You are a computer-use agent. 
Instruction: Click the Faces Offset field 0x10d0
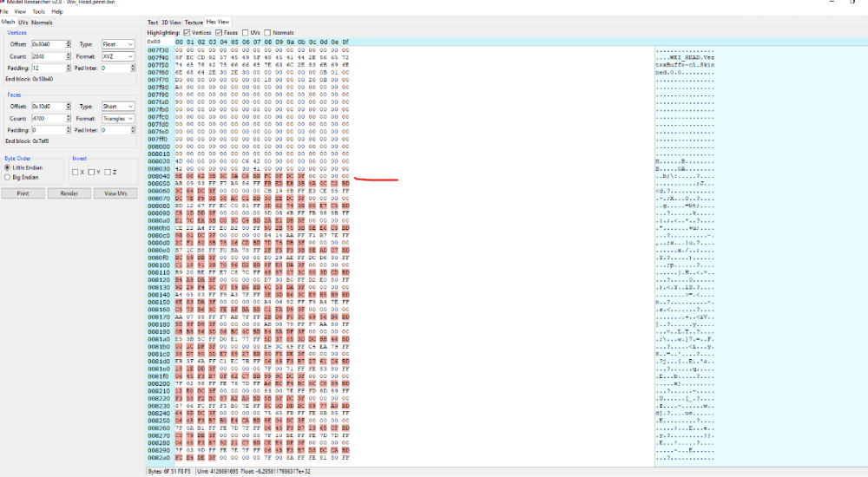click(48, 107)
